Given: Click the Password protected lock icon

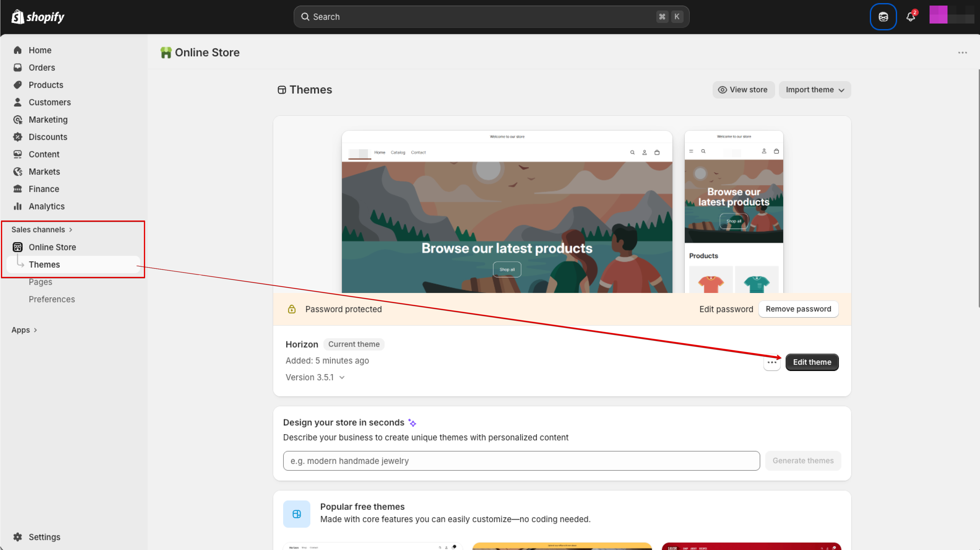Looking at the screenshot, I should click(x=291, y=309).
